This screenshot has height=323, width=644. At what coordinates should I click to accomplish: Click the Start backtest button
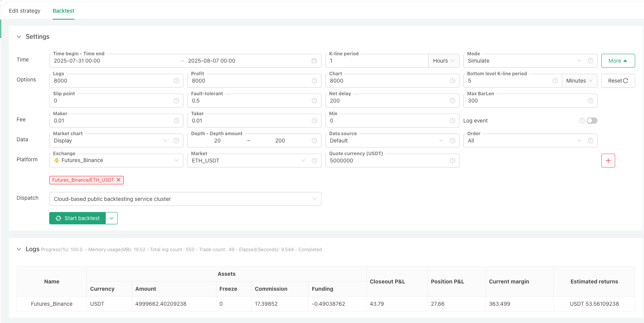[x=78, y=218]
